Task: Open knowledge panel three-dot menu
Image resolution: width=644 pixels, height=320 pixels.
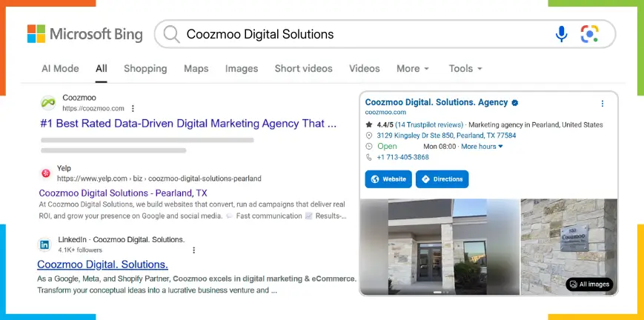Action: [602, 104]
